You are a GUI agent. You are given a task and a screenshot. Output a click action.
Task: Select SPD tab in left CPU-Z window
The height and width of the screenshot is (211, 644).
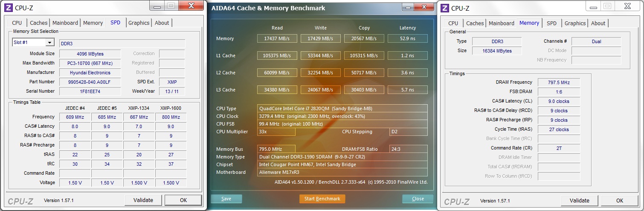click(x=116, y=23)
